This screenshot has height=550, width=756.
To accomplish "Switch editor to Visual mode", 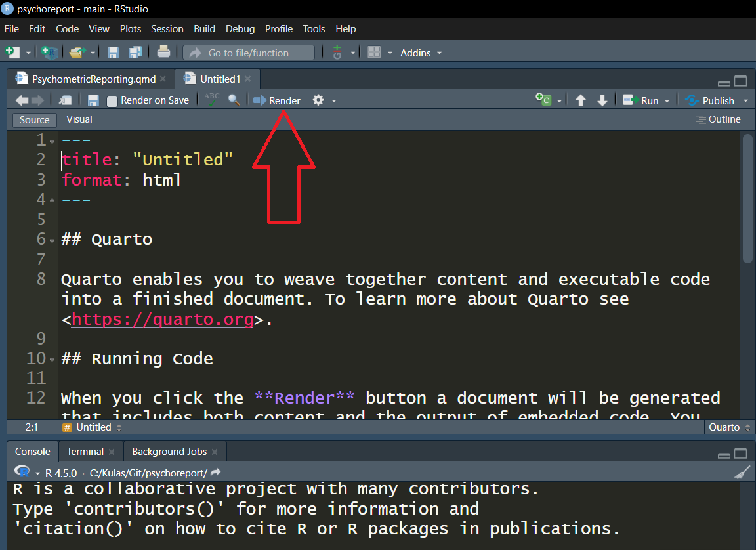I will (79, 119).
